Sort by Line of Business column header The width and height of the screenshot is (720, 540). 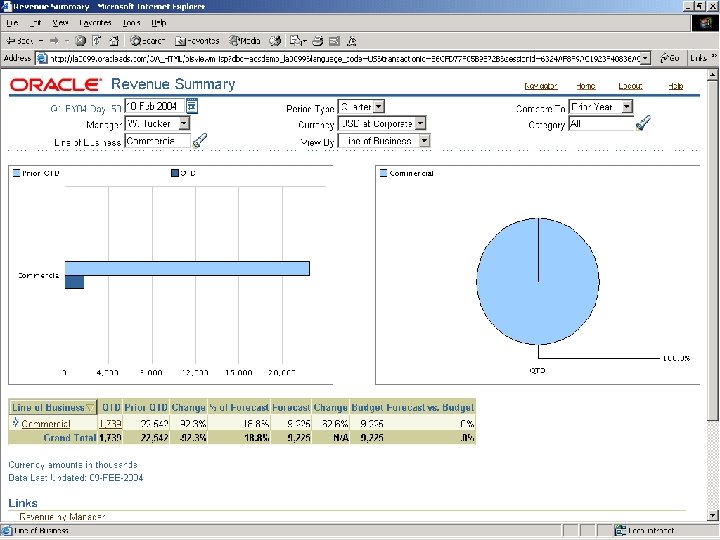53,407
